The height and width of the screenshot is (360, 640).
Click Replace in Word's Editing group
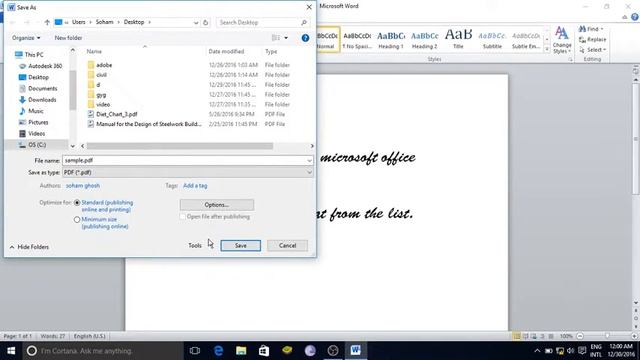[593, 40]
